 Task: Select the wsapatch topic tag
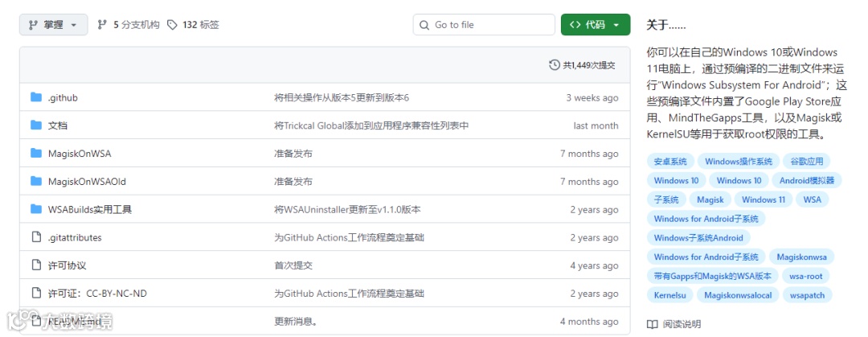[x=807, y=295]
